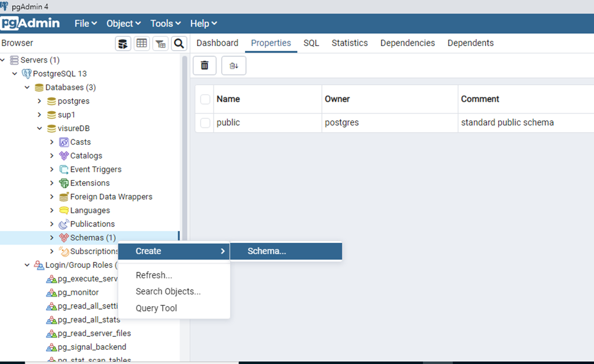Expand the Schemas (1) node
This screenshot has width=594, height=364.
click(x=52, y=238)
